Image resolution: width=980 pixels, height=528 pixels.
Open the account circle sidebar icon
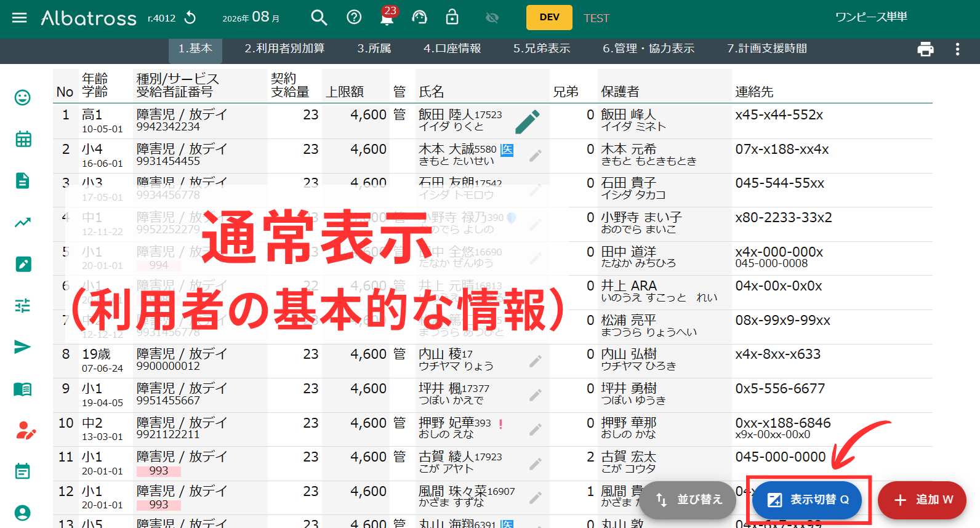[23, 513]
